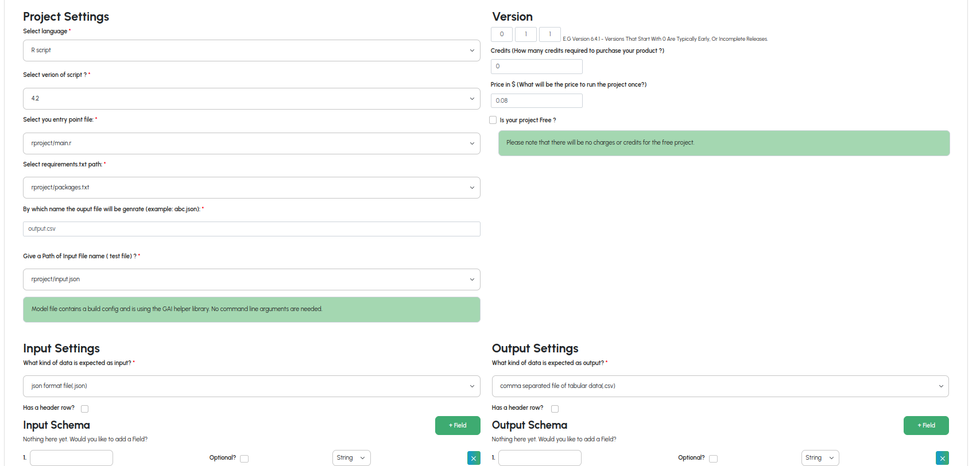Focus the Price in $ input field

coord(536,101)
